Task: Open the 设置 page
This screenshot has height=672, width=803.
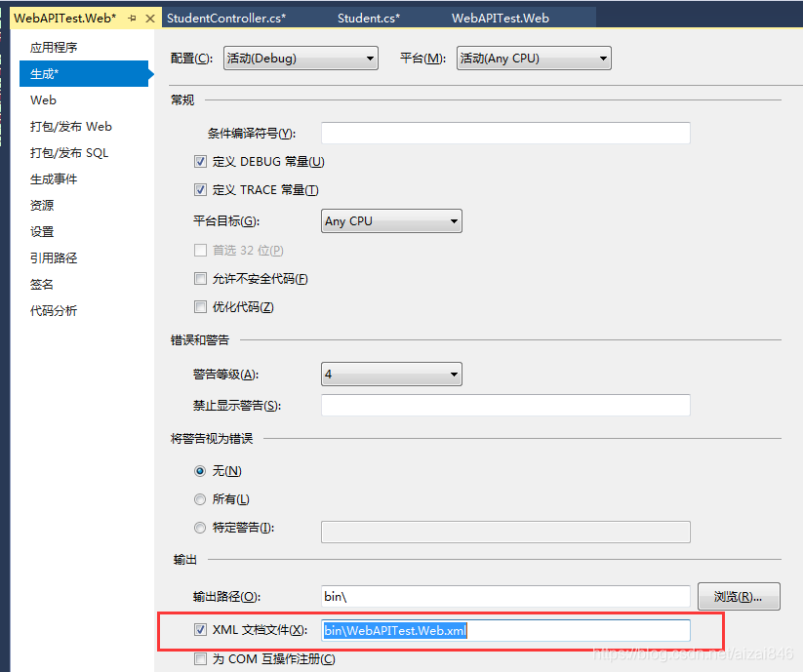Action: coord(42,232)
